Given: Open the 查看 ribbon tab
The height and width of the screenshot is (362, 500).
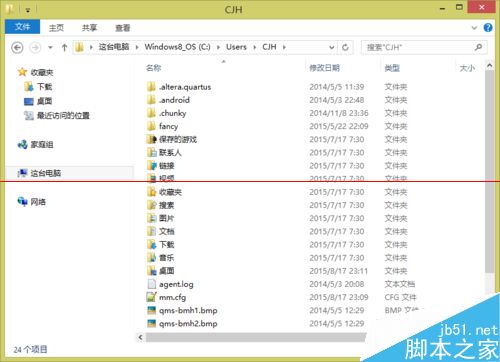Looking at the screenshot, I should point(123,28).
